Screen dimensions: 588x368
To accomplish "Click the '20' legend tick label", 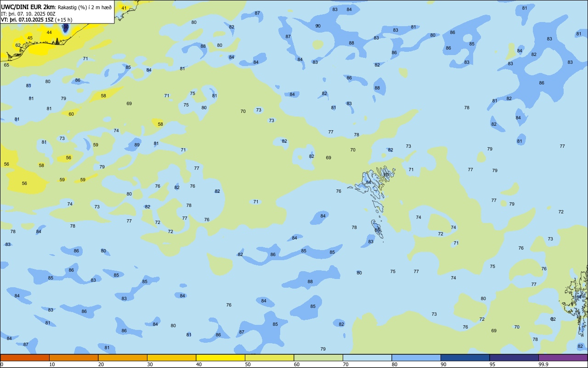I will pos(101,364).
